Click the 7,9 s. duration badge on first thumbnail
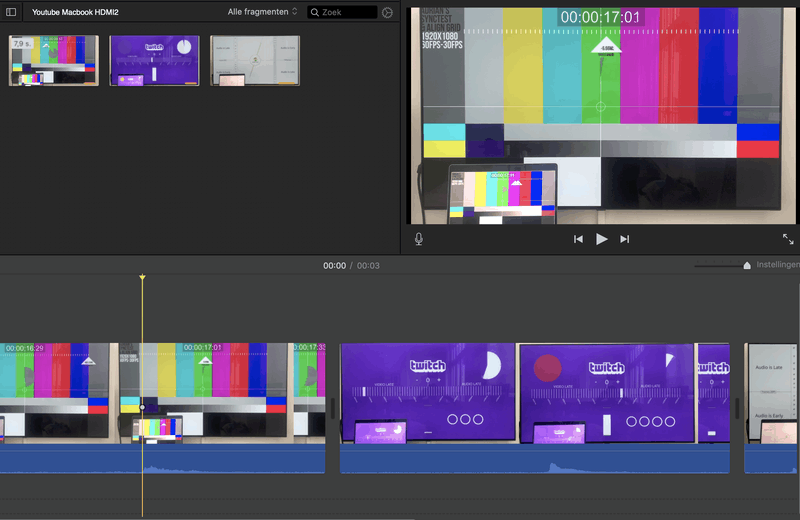 point(22,44)
